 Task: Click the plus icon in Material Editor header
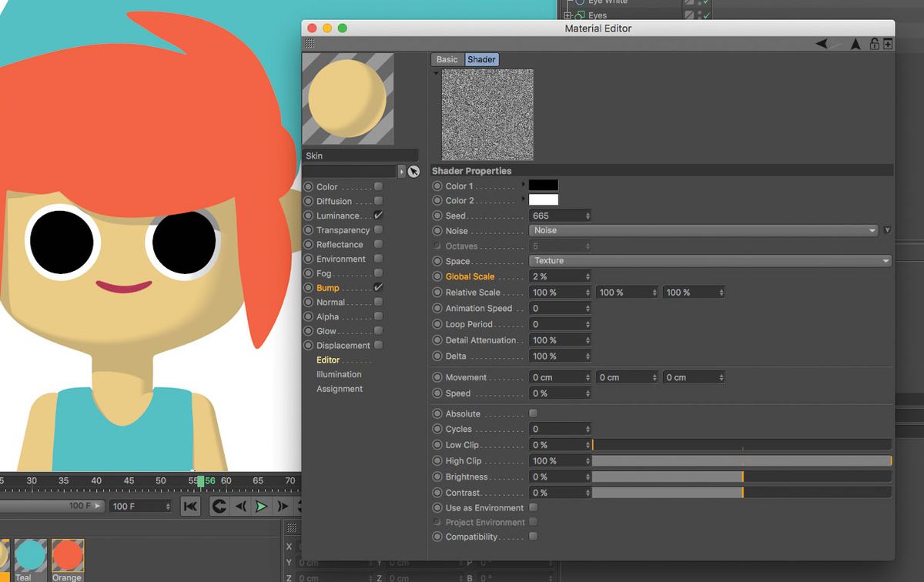889,44
